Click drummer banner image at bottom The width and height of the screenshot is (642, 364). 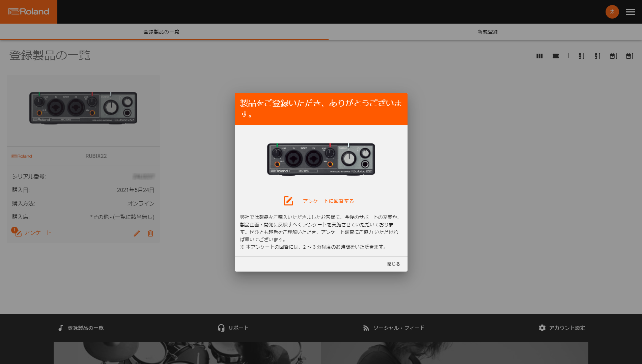pyautogui.click(x=187, y=353)
